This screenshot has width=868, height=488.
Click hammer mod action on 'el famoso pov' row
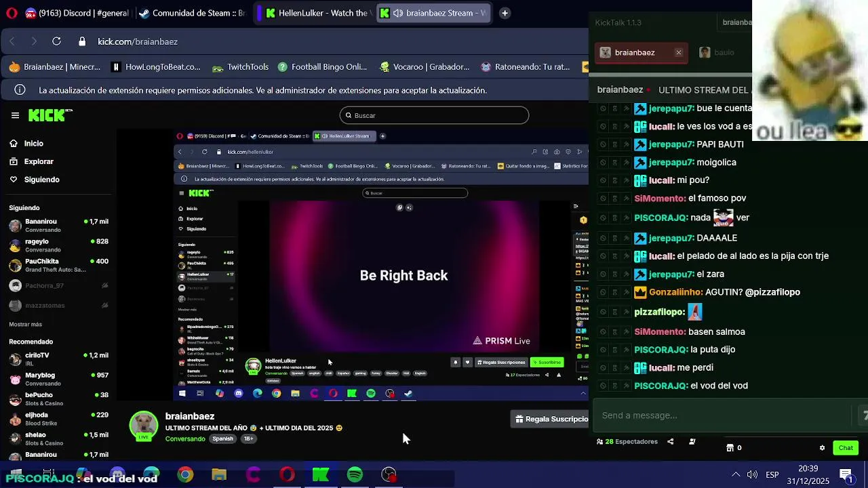[626, 199]
